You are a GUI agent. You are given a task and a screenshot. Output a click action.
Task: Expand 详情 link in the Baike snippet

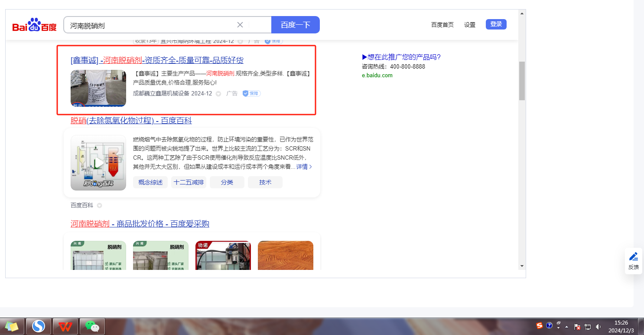pos(304,167)
